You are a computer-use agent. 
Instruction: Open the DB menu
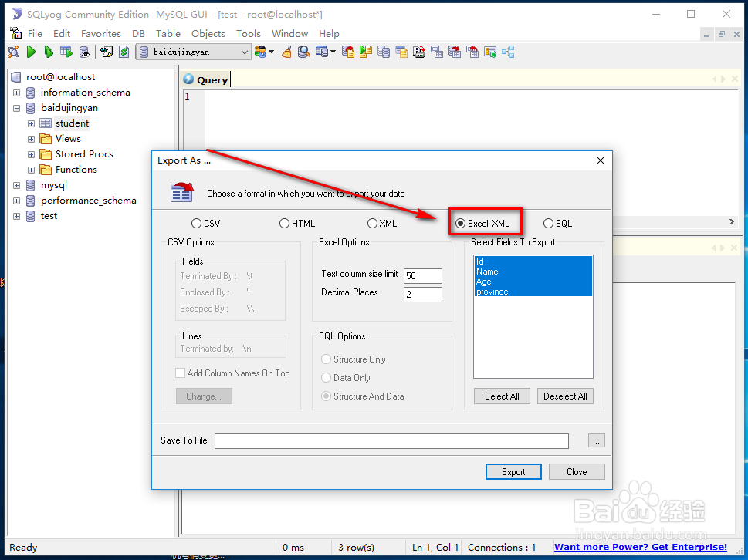[138, 33]
